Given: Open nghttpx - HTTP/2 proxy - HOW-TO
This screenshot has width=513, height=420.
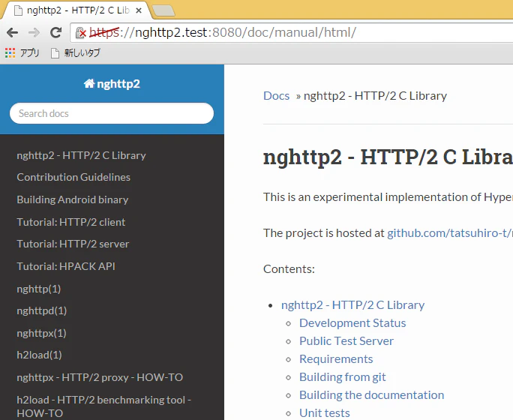Looking at the screenshot, I should (x=100, y=377).
